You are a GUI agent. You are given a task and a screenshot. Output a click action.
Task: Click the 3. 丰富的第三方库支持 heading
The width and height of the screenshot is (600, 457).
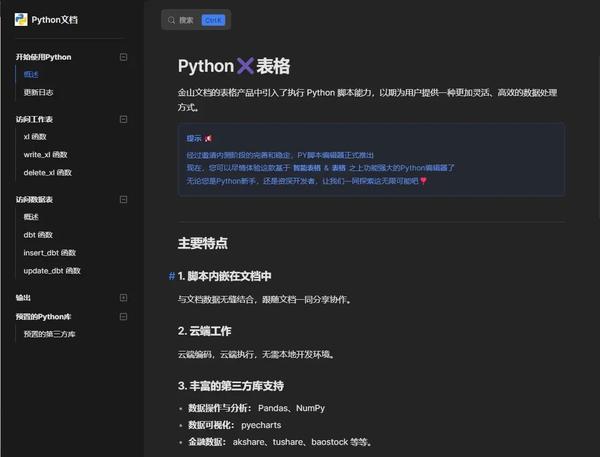click(231, 385)
